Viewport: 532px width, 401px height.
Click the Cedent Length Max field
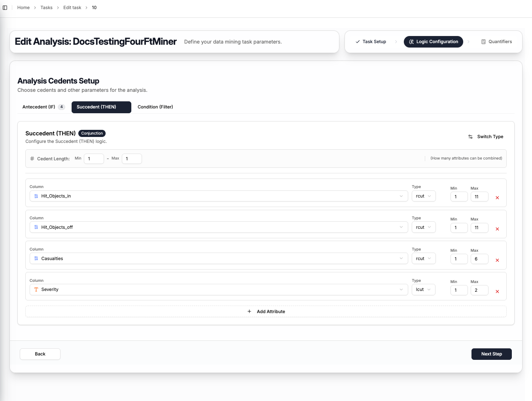pos(132,159)
